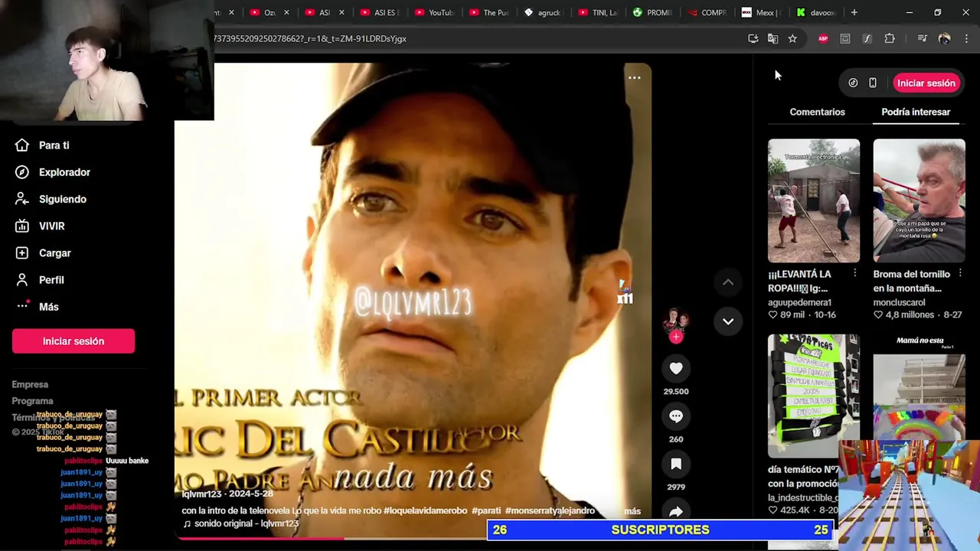Open the Explorador compass icon
The image size is (980, 551).
click(22, 172)
